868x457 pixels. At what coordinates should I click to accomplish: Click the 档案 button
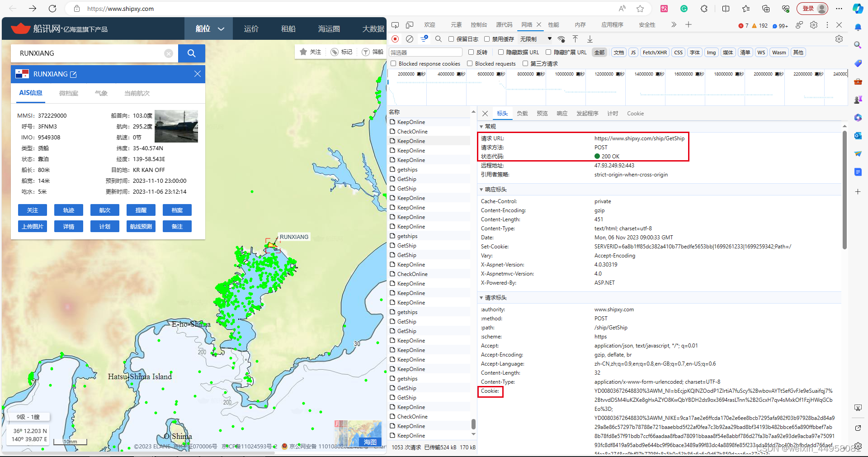point(177,210)
